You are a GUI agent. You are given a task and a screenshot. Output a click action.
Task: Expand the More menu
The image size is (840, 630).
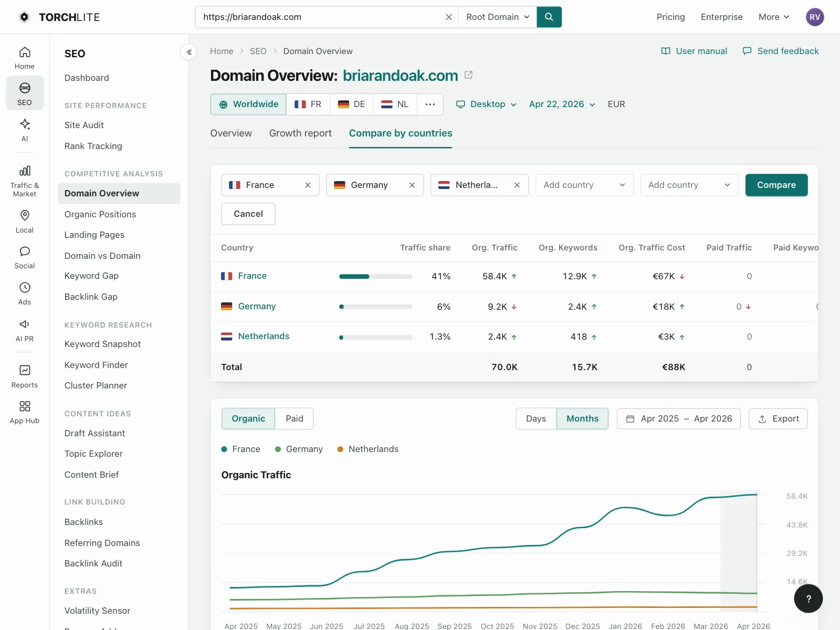774,17
